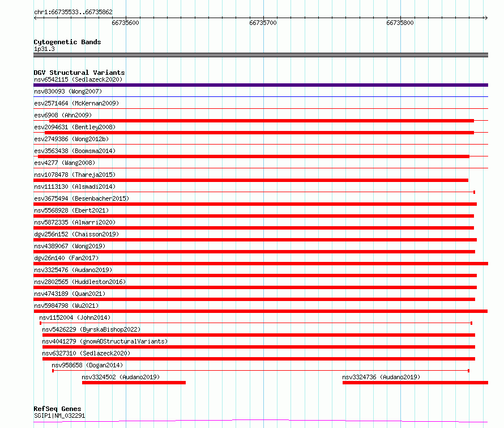Select variant nsv5426229 (ByrskaBishop2022)
This screenshot has height=428, width=504.
click(x=91, y=329)
